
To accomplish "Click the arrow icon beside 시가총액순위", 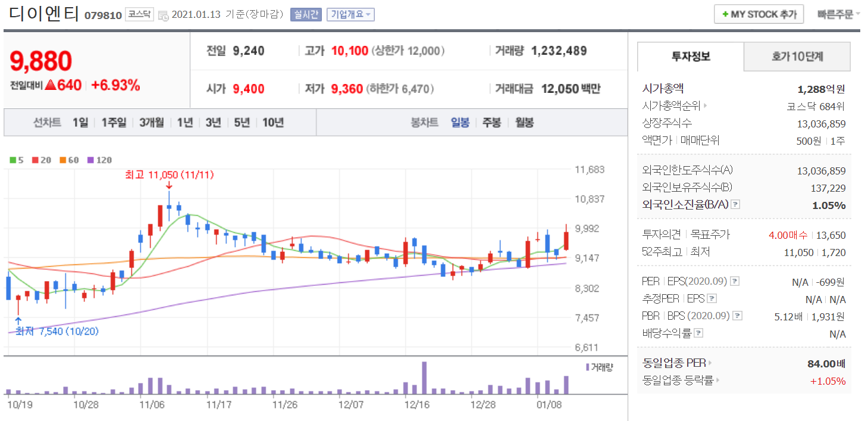I will (706, 107).
